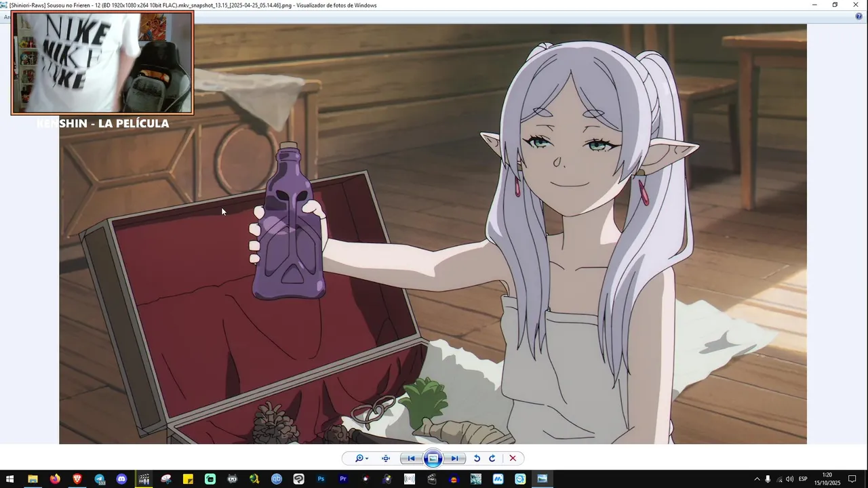This screenshot has height=488, width=868.
Task: Open the Windows Start menu
Action: pos(10,479)
